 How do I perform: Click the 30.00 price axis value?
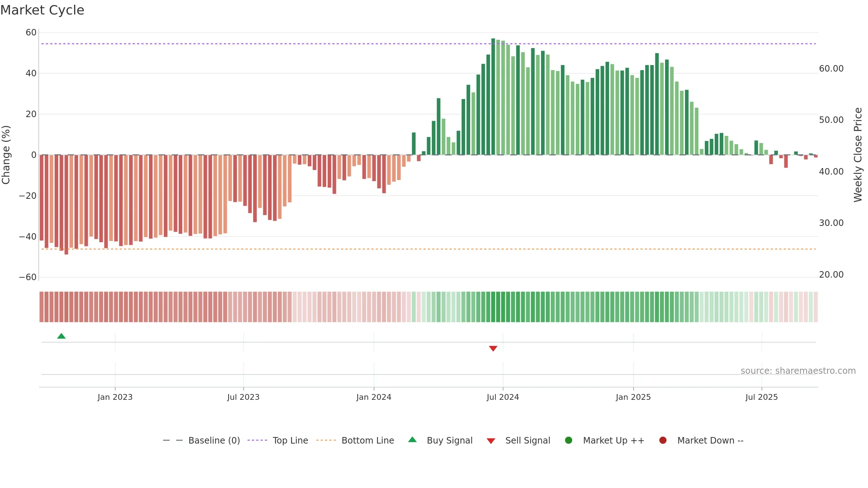(x=831, y=223)
